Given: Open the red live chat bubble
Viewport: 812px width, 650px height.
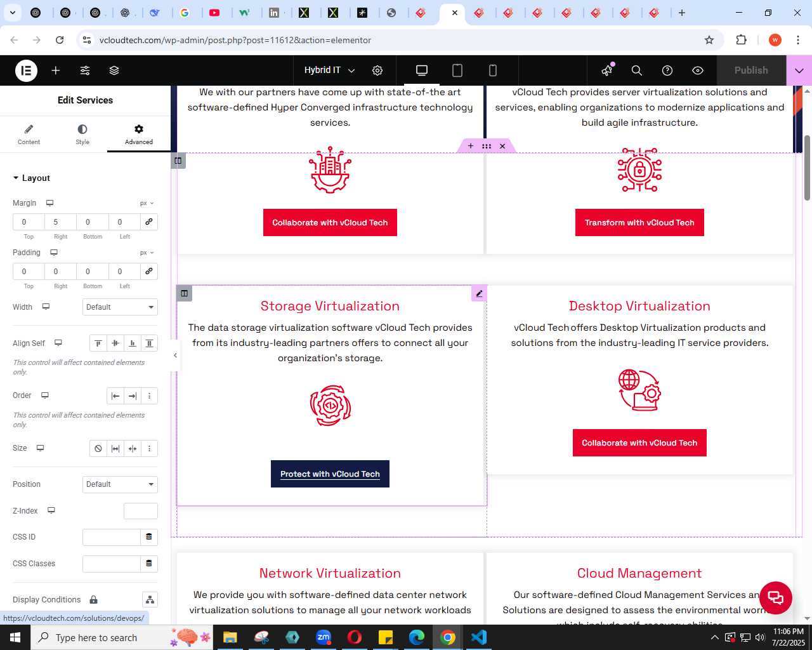Looking at the screenshot, I should pos(776,598).
